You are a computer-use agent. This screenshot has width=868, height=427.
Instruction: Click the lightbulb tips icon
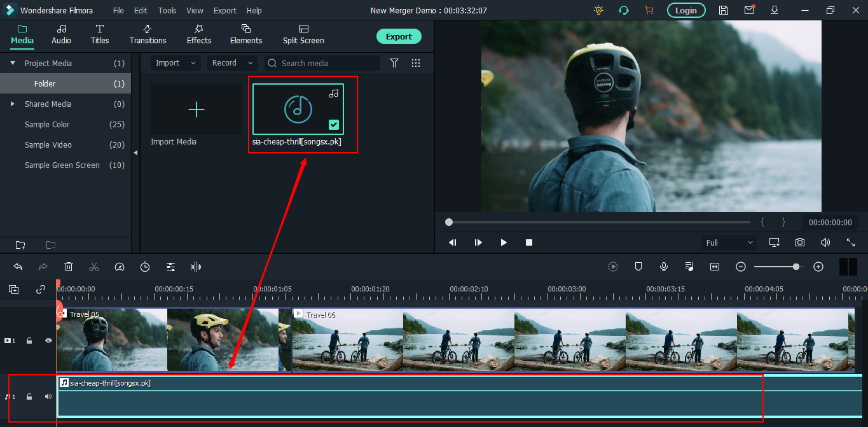(598, 10)
